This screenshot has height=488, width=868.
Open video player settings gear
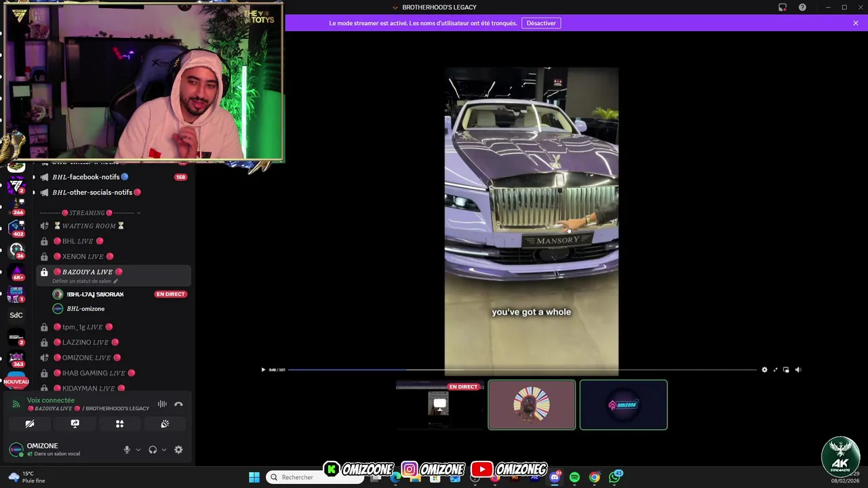pyautogui.click(x=764, y=369)
